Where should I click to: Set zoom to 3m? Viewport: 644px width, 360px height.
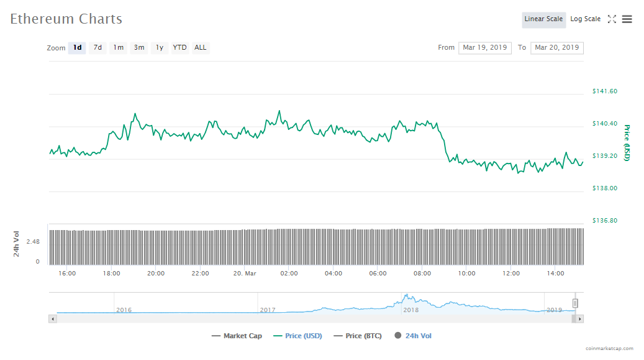[139, 48]
